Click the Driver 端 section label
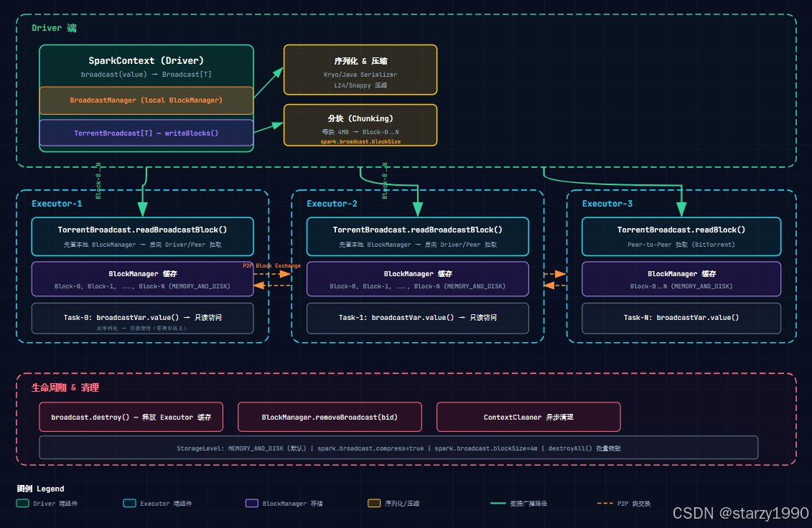 click(54, 28)
